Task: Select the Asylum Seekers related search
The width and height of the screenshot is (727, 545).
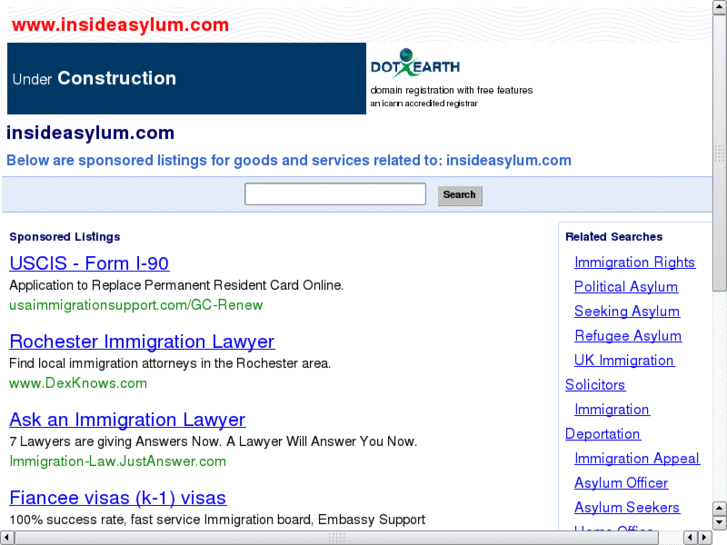Action: click(627, 508)
